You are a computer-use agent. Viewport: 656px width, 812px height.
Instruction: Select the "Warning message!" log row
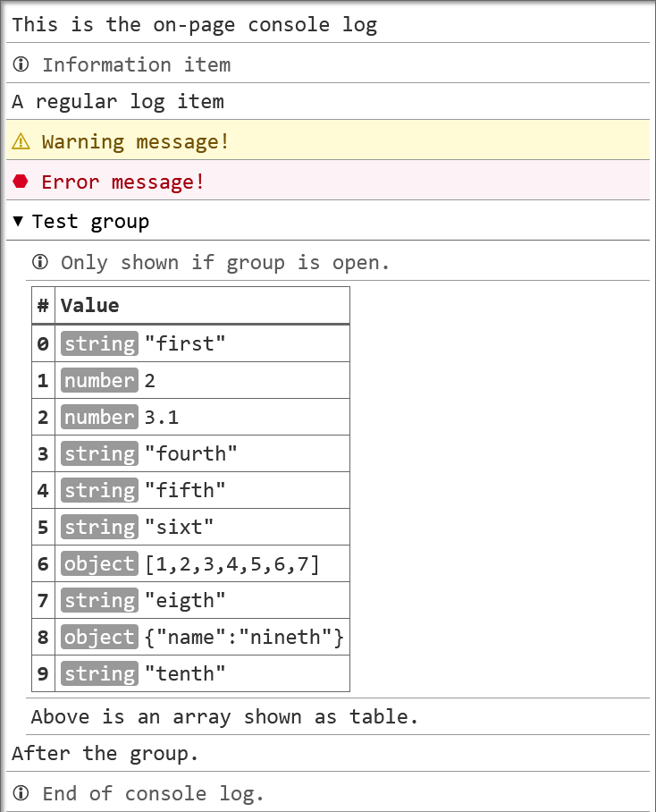(x=134, y=141)
